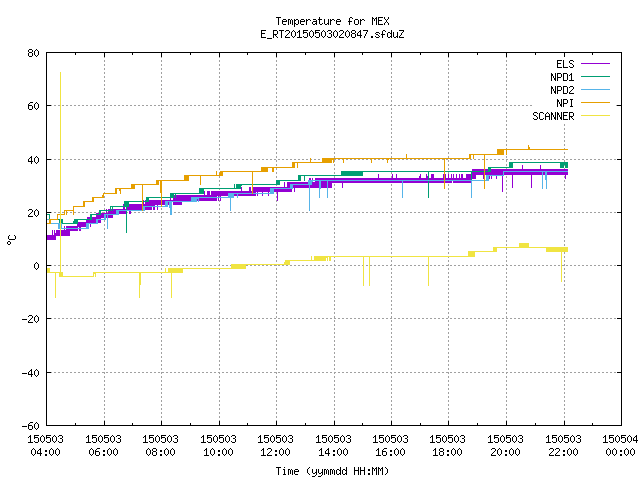Click the y-axis label 20
This screenshot has width=640, height=480.
33,213
